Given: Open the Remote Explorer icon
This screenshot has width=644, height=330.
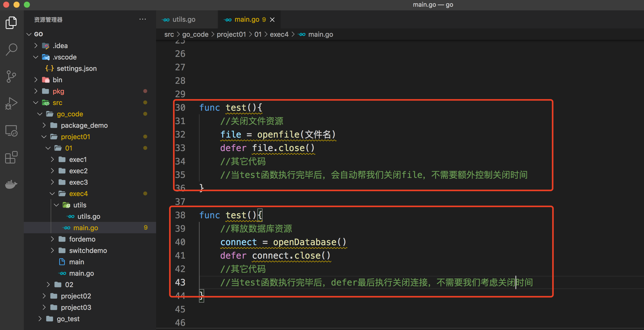Looking at the screenshot, I should (11, 131).
